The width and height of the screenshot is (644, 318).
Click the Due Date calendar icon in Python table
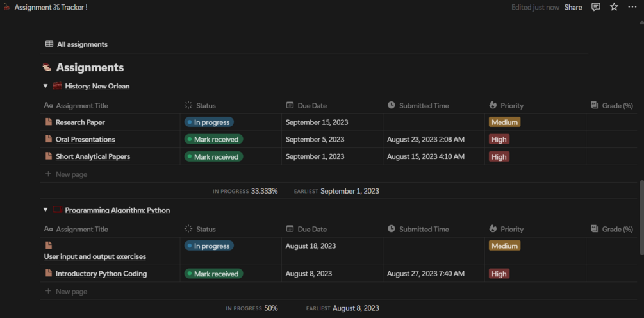pos(290,229)
